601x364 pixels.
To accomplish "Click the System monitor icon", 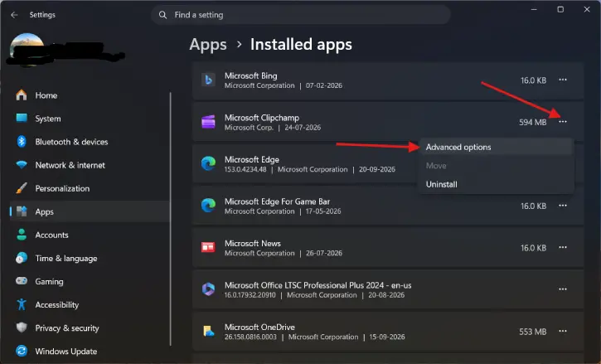I will coord(22,118).
